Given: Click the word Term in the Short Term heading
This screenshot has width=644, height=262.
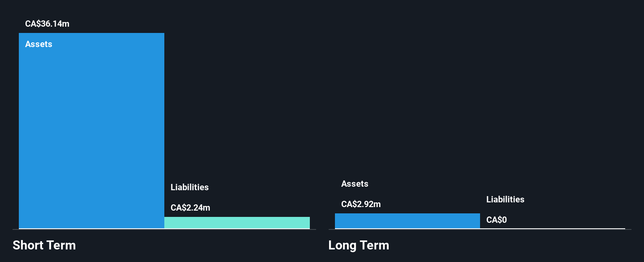Looking at the screenshot, I should [x=61, y=246].
